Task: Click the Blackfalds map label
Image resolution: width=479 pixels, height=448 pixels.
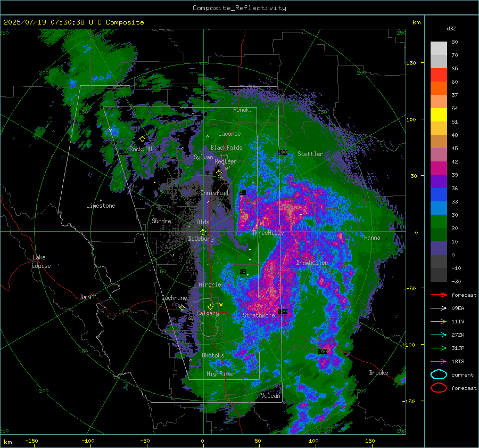Action: point(226,148)
